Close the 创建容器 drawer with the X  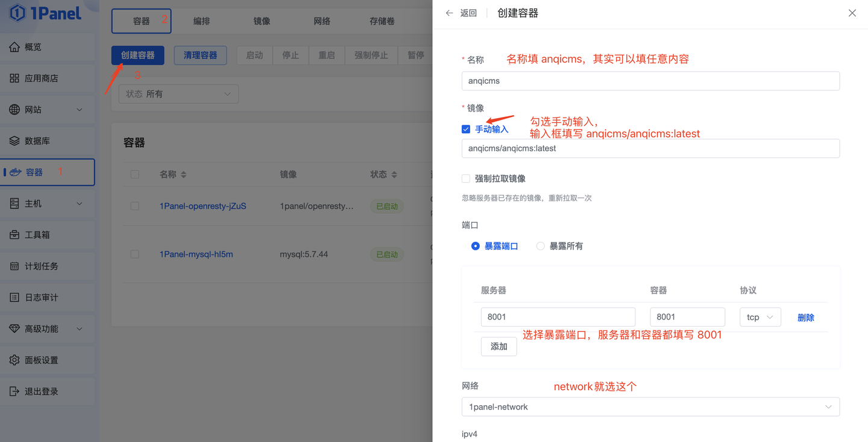pyautogui.click(x=852, y=13)
